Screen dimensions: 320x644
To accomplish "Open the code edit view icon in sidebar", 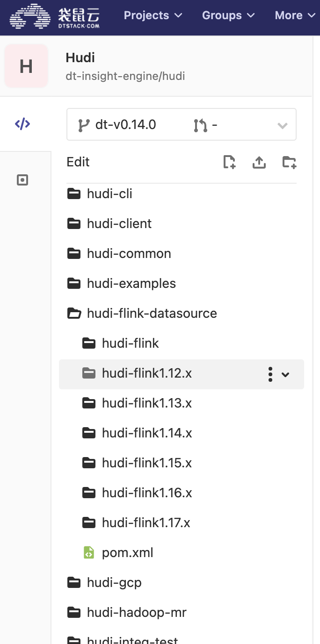I will point(22,124).
